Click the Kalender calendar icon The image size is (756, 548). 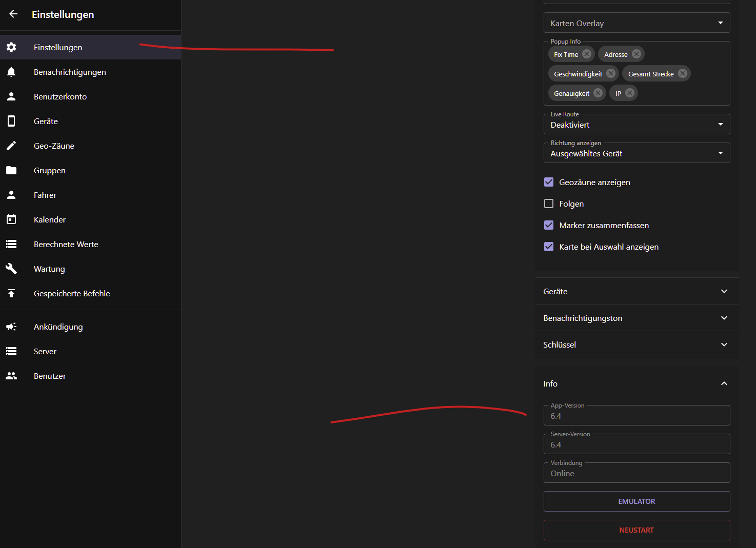[11, 219]
